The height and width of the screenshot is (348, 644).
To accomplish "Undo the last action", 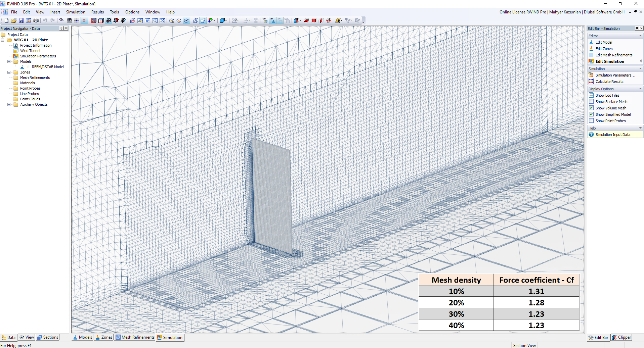I will (x=45, y=20).
